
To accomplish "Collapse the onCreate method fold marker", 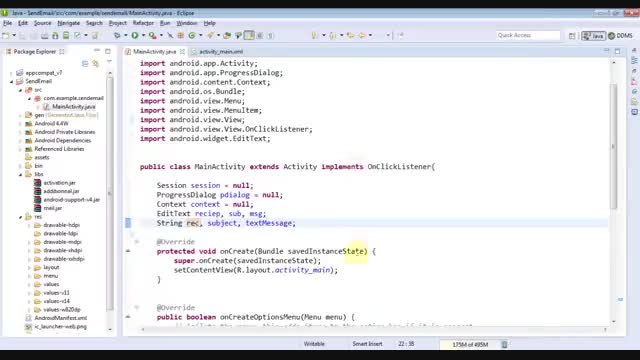I will click(137, 242).
